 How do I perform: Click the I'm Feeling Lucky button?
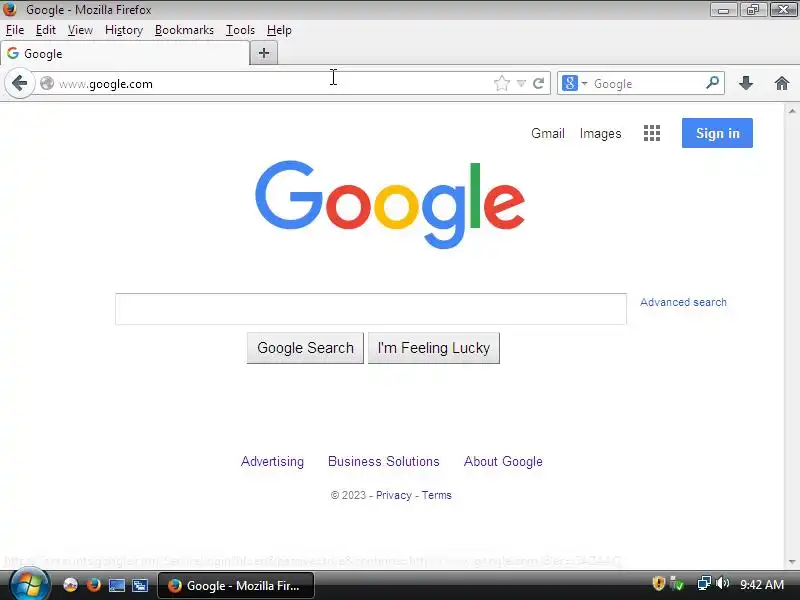[434, 348]
